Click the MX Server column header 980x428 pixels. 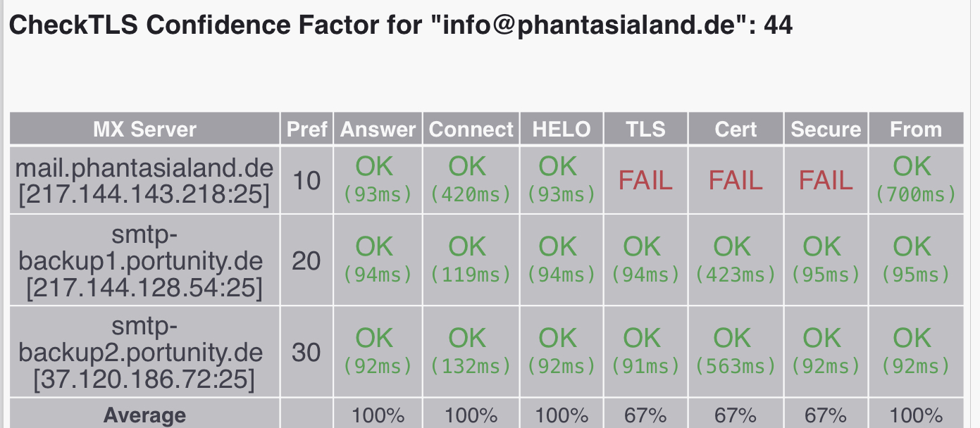(144, 129)
